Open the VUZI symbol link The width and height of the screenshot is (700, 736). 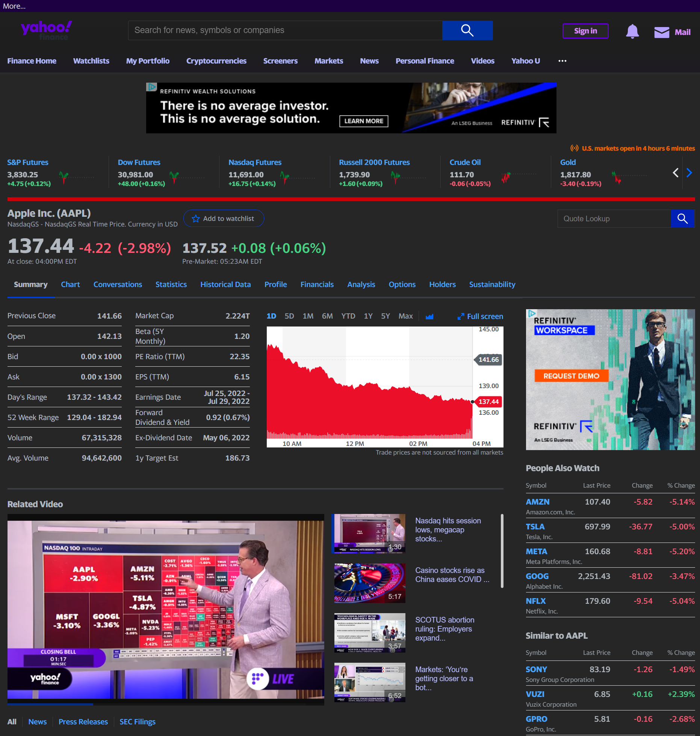[x=535, y=694]
